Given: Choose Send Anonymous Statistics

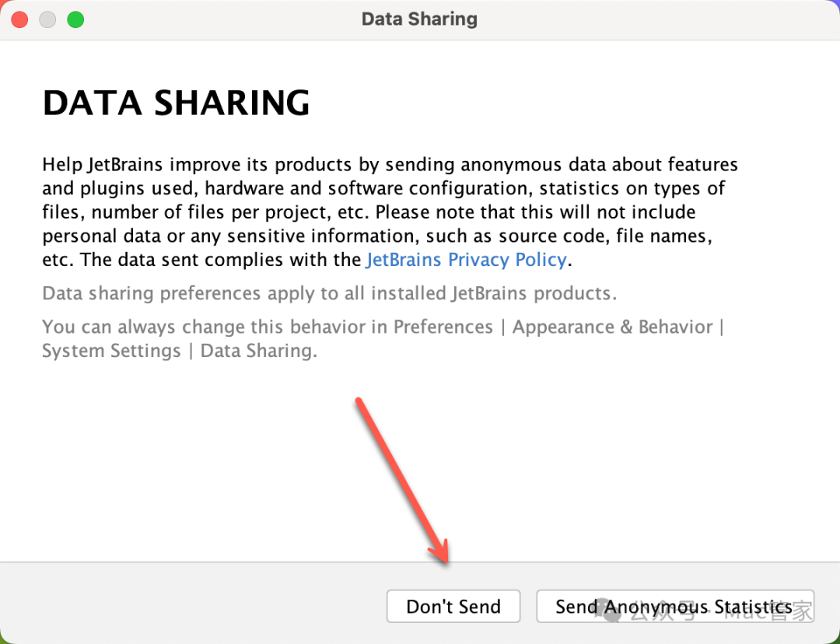Looking at the screenshot, I should click(x=675, y=606).
